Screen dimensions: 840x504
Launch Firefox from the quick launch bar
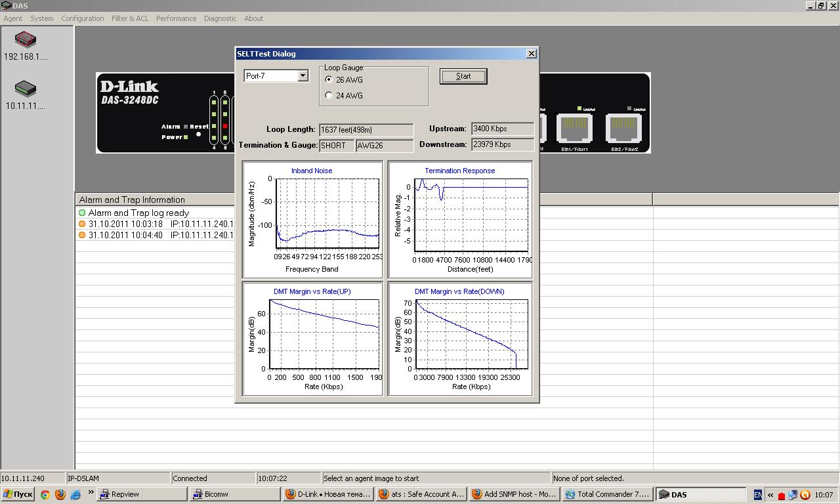[x=60, y=495]
